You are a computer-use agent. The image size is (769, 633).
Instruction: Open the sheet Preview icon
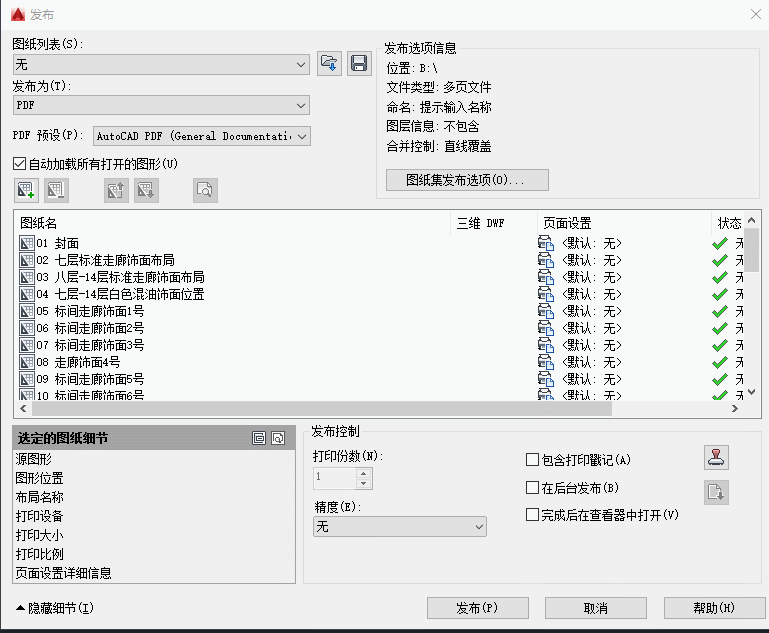205,190
